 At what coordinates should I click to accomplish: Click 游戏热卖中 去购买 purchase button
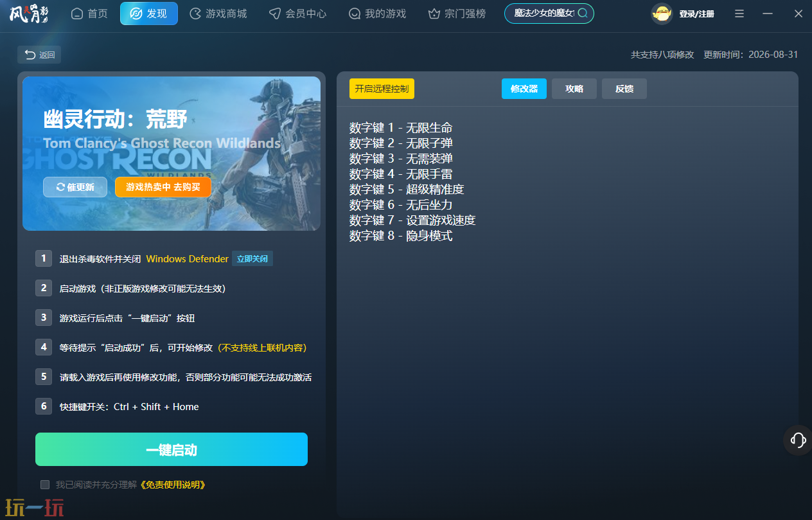coord(163,187)
